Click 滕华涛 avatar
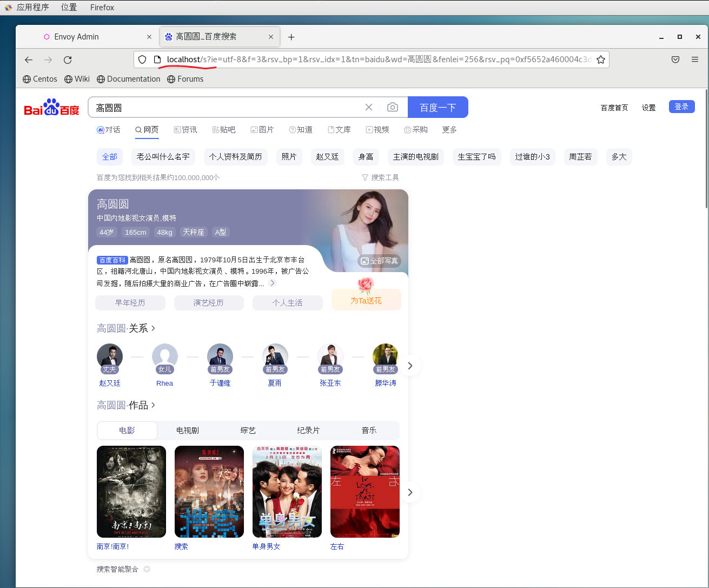Viewport: 709px width, 588px height. coord(386,357)
